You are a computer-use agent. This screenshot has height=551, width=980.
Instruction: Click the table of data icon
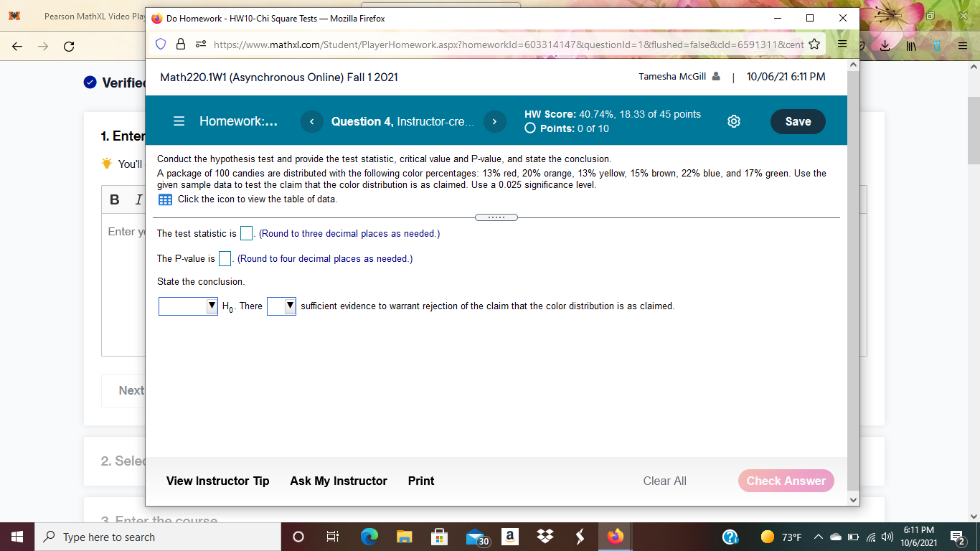coord(165,199)
